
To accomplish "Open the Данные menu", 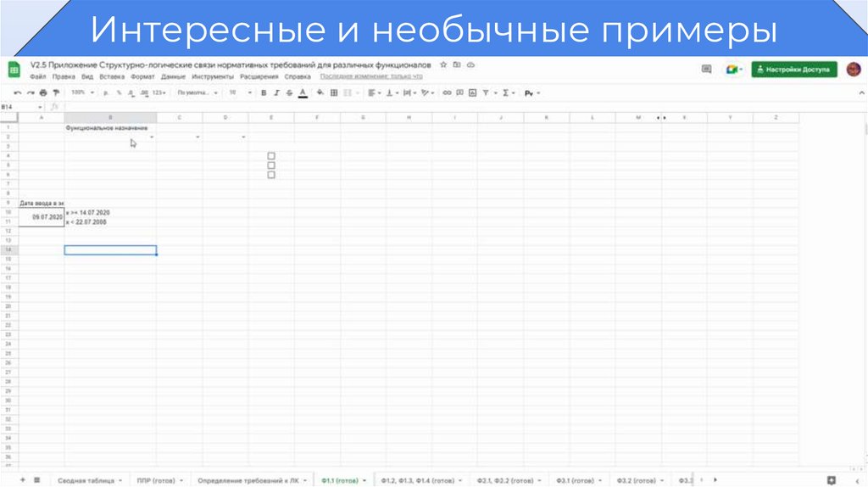I will [173, 77].
